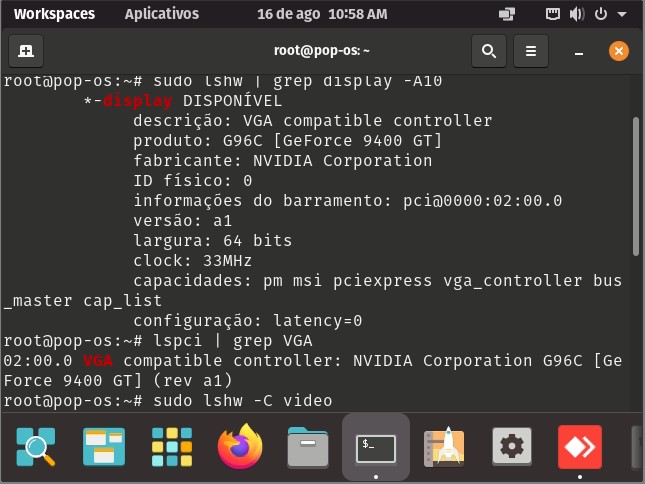Open the applications grid dock icon
Viewport: 645px width, 484px height.
tap(172, 447)
